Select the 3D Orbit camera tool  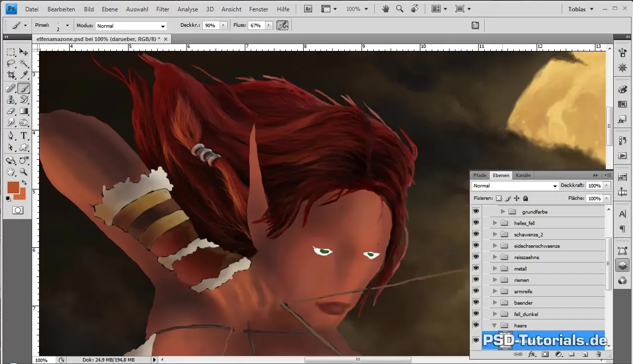point(24,161)
